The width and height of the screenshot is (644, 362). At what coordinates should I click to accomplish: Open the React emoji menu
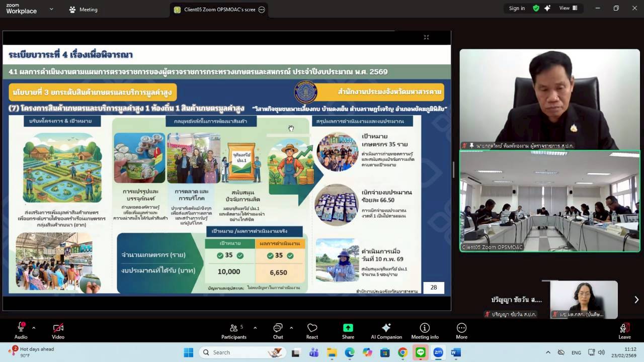click(x=312, y=331)
